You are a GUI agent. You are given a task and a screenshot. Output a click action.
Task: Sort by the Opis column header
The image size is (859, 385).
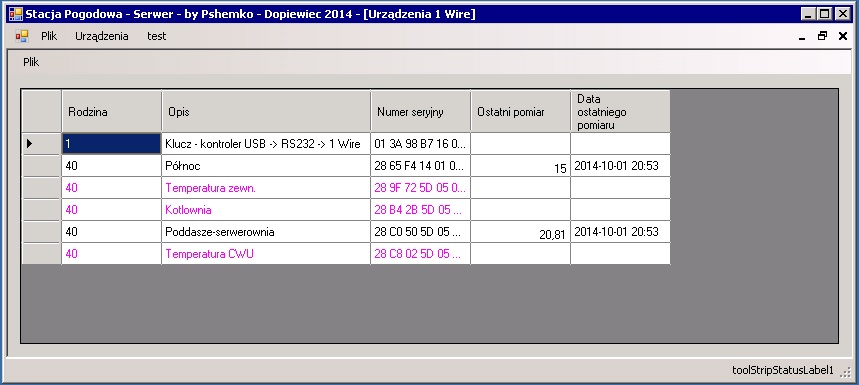pos(266,112)
